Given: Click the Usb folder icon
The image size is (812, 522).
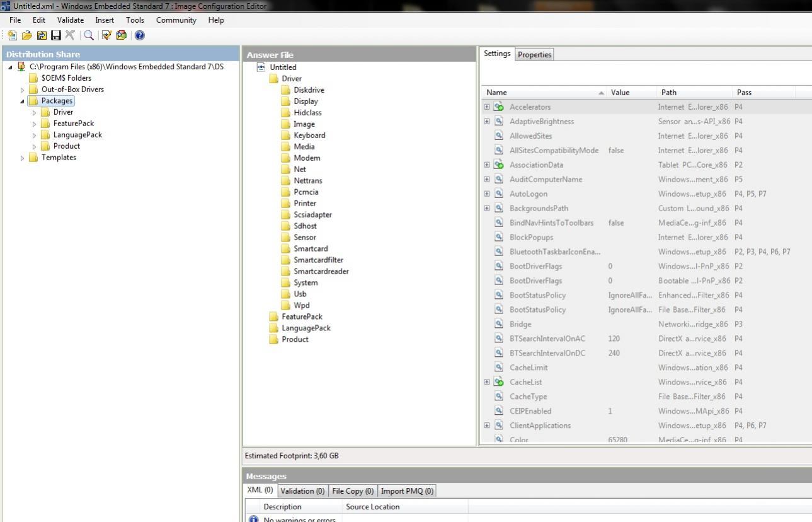Looking at the screenshot, I should coord(286,294).
